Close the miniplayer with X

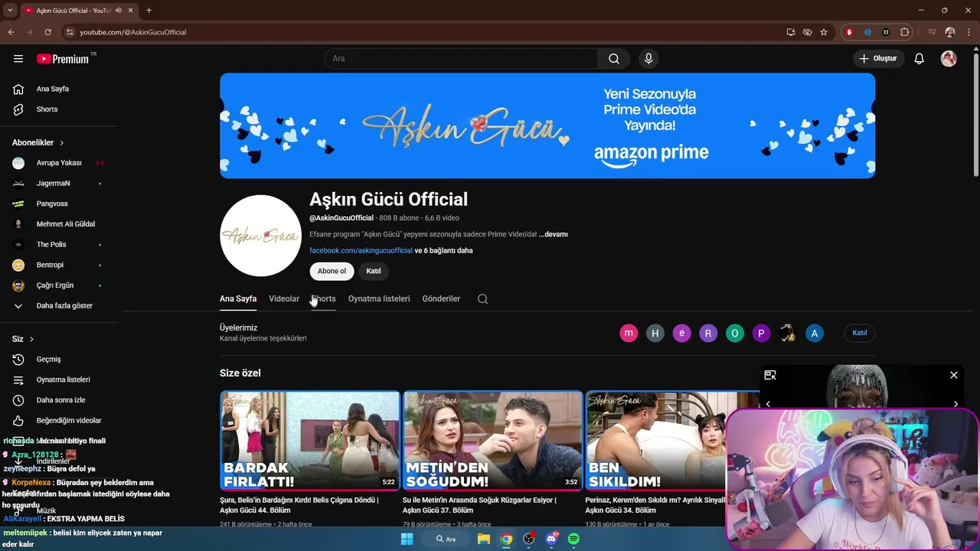954,375
